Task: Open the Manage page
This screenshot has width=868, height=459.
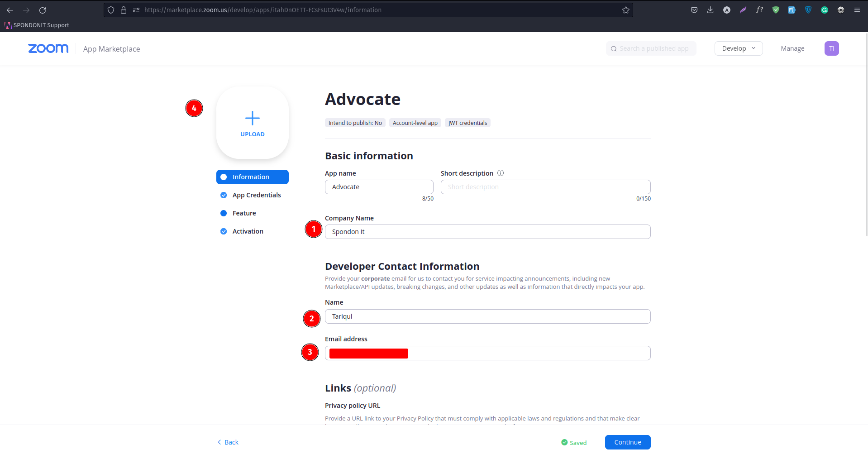Action: pyautogui.click(x=792, y=48)
